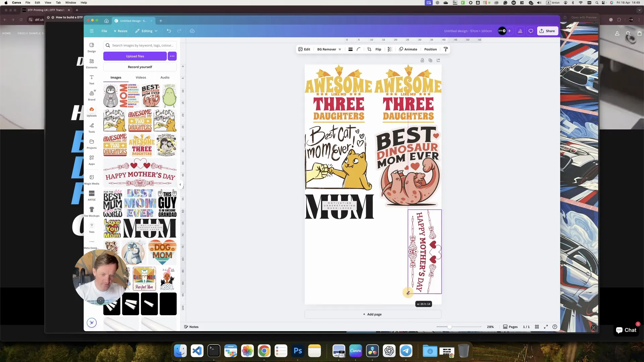
Task: Add a collaborator with plus icon
Action: [x=509, y=31]
